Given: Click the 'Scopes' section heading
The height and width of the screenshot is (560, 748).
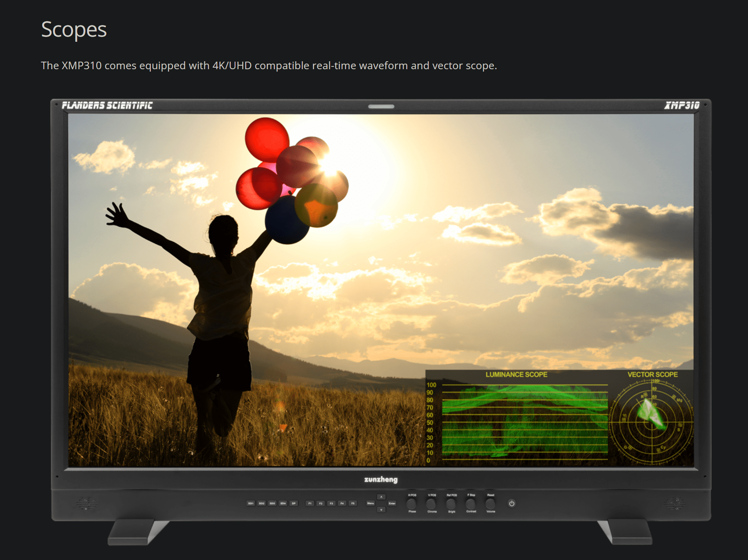Looking at the screenshot, I should (74, 29).
